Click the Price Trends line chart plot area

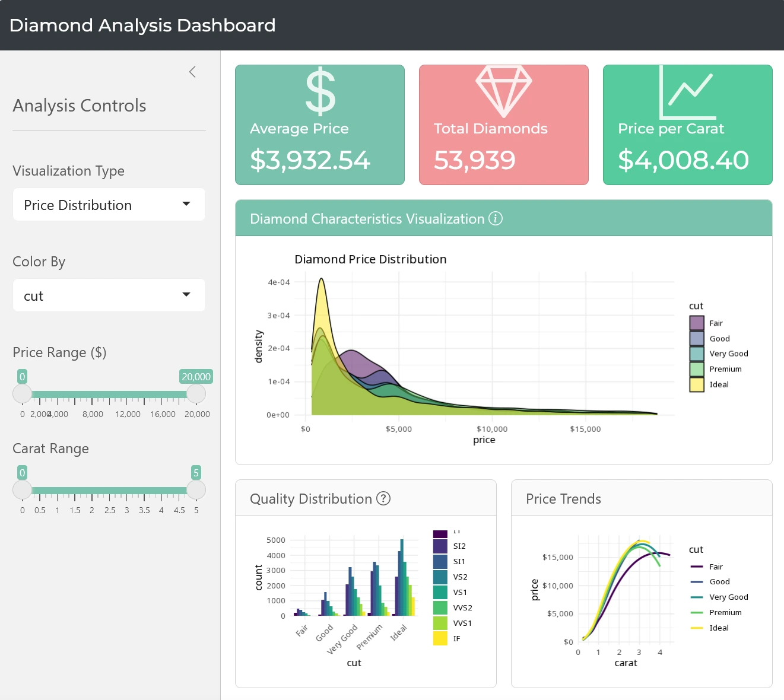coord(626,588)
